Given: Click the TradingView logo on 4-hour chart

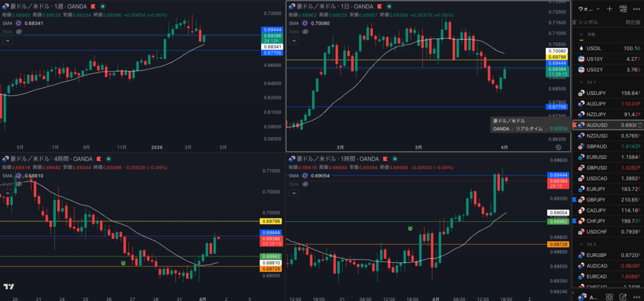Looking at the screenshot, I should click(x=9, y=286).
